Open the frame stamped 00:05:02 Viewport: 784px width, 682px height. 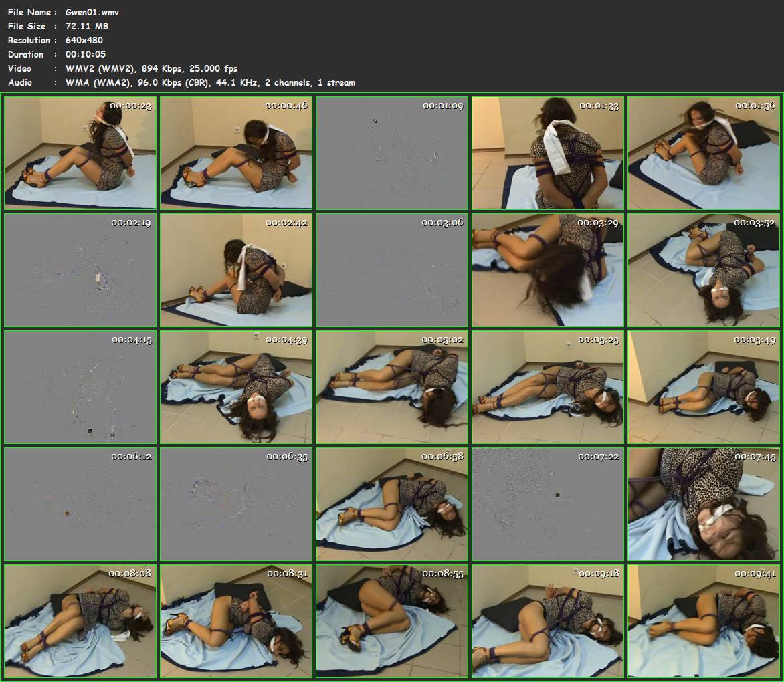pos(392,387)
